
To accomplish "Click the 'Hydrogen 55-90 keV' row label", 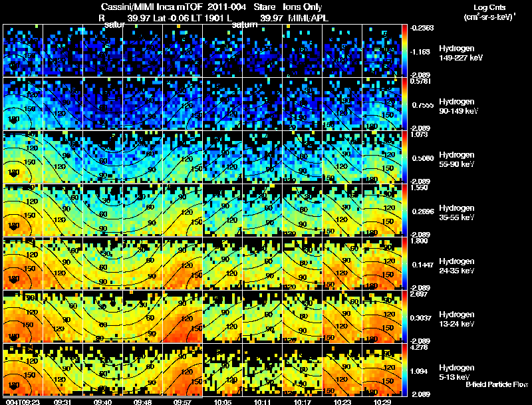I will tap(457, 160).
